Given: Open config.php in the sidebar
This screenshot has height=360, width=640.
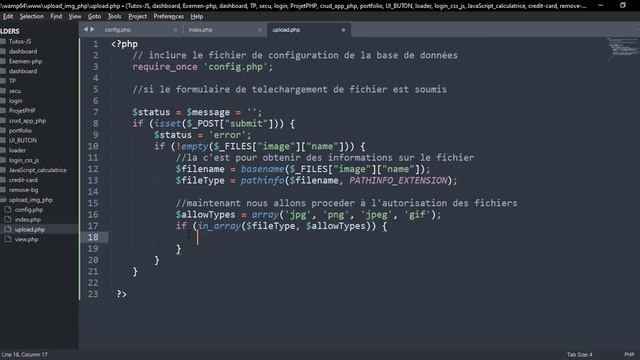Looking at the screenshot, I should point(29,210).
